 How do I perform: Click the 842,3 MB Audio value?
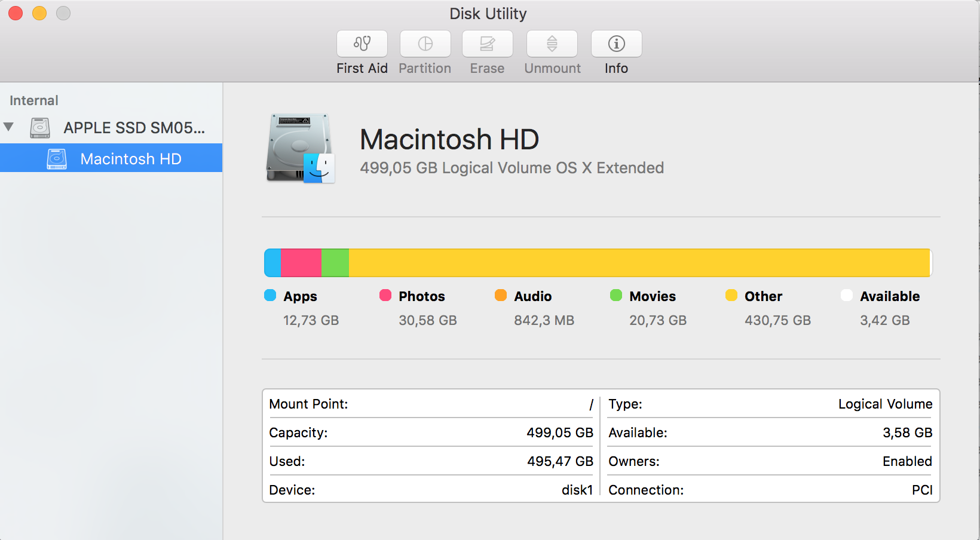pos(544,321)
